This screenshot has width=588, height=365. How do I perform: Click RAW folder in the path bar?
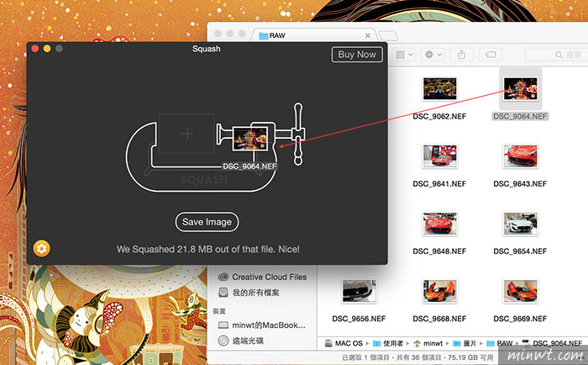click(500, 343)
